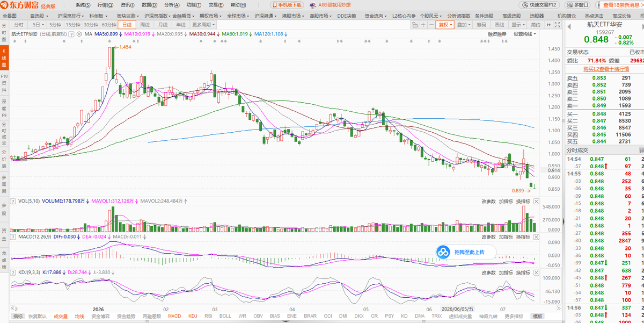This screenshot has height=323, width=644.
Task: Open 分析(A) menu
Action: 172,4
